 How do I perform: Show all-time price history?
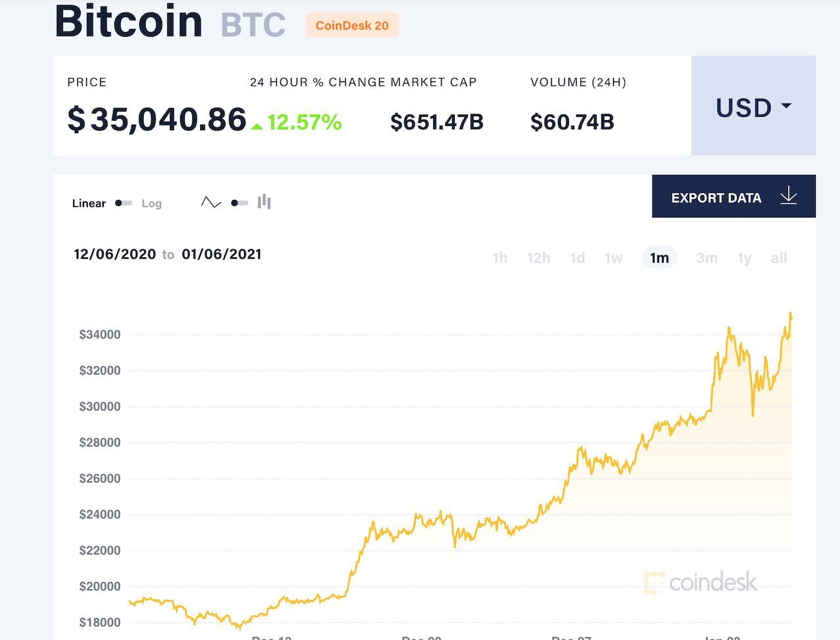coord(779,258)
